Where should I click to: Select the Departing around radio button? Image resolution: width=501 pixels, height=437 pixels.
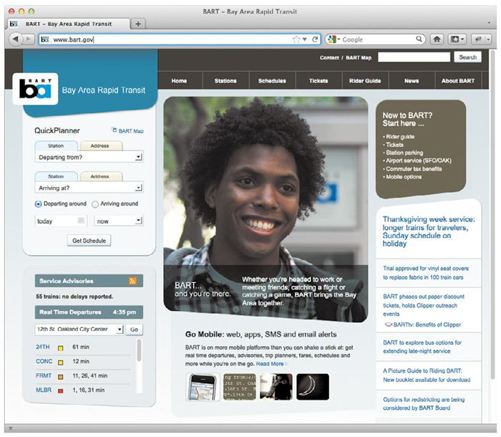[38, 204]
